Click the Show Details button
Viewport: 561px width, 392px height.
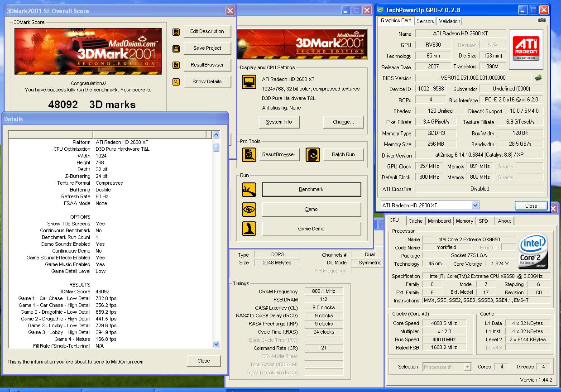coord(207,82)
